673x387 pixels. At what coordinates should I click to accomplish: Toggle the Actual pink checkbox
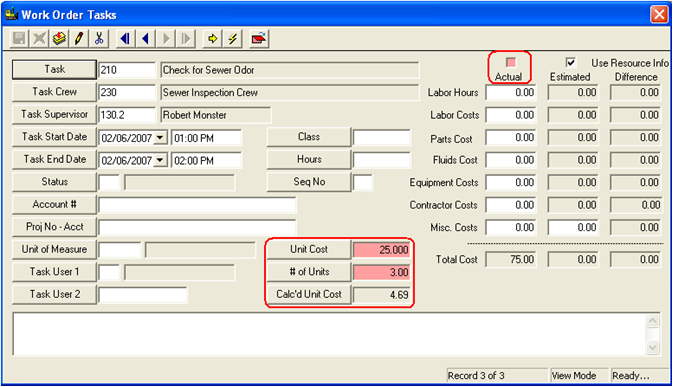(x=510, y=63)
